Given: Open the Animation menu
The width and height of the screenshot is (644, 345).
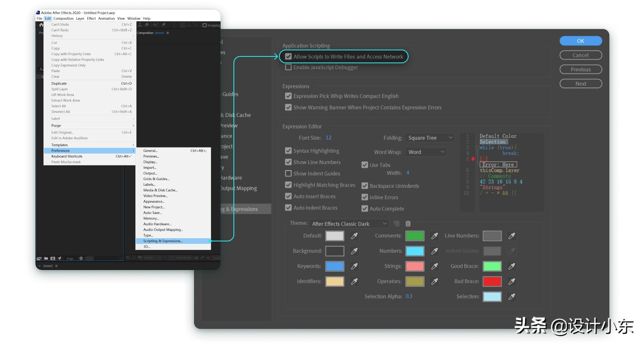Looking at the screenshot, I should (x=107, y=19).
